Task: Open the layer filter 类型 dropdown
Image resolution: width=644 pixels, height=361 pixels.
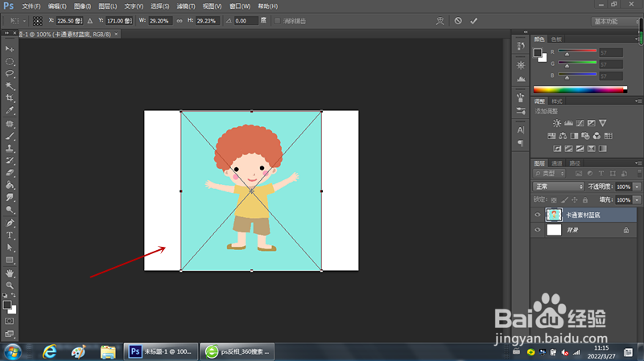Action: coord(550,174)
